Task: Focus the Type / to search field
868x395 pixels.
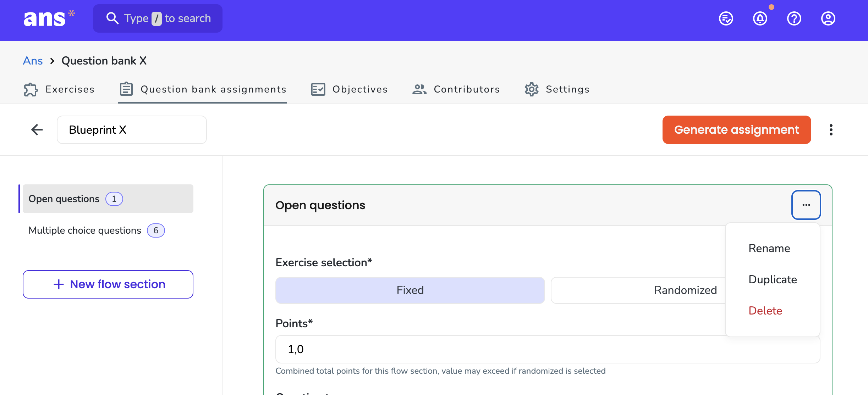Action: point(158,18)
